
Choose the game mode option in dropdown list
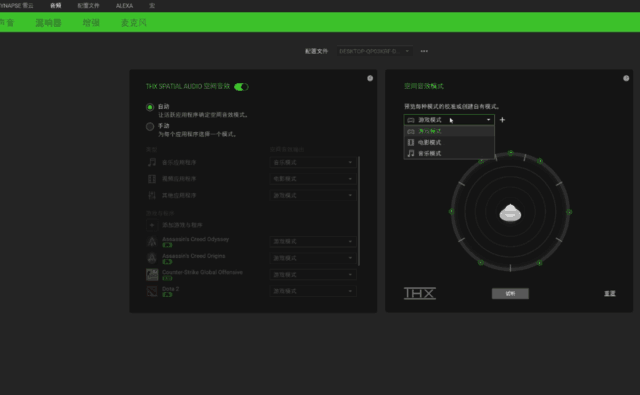click(x=449, y=131)
